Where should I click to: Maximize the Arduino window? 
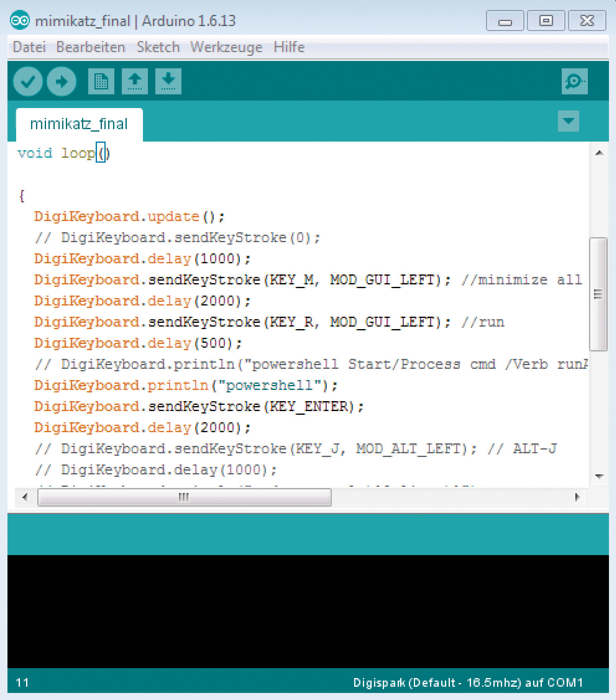click(546, 21)
